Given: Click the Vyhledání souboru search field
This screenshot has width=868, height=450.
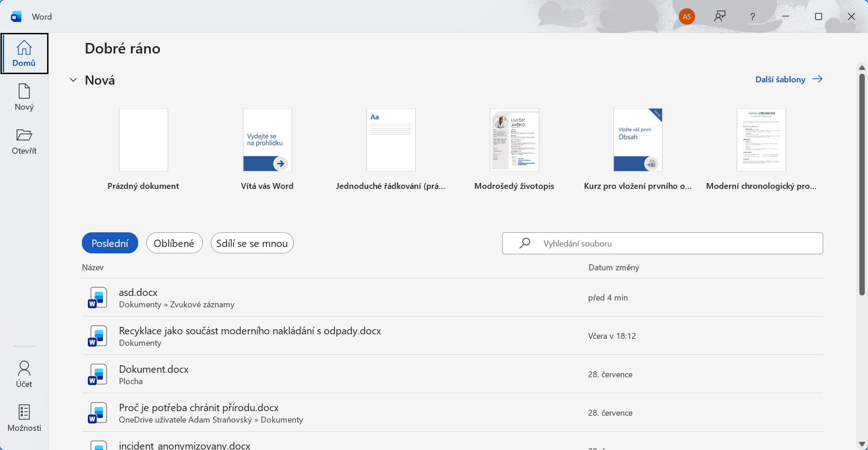Looking at the screenshot, I should pos(663,243).
